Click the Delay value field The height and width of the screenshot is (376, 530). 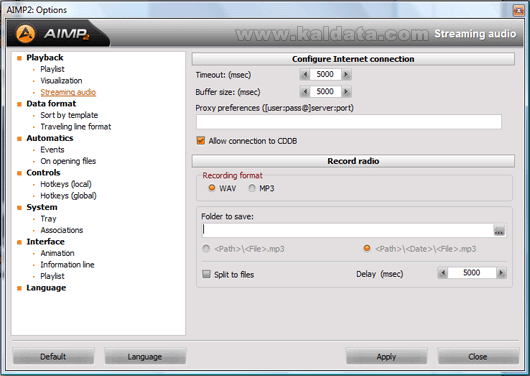point(472,273)
